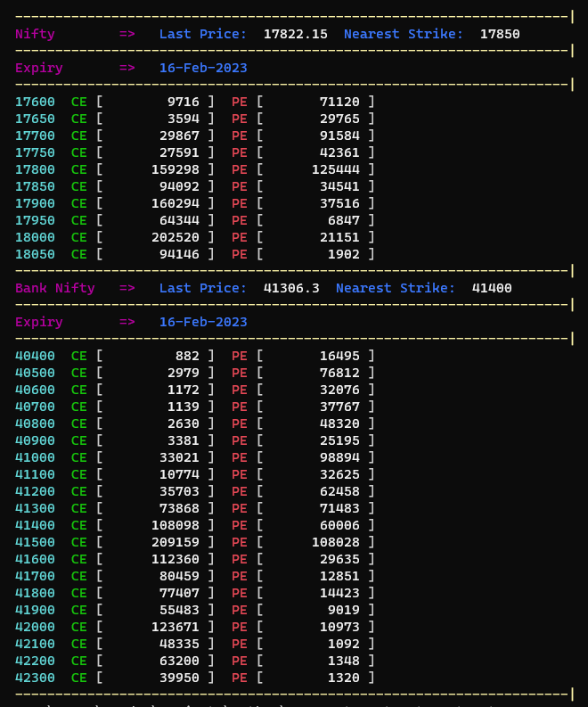Select strike price 18050
588x707 pixels.
coord(35,254)
